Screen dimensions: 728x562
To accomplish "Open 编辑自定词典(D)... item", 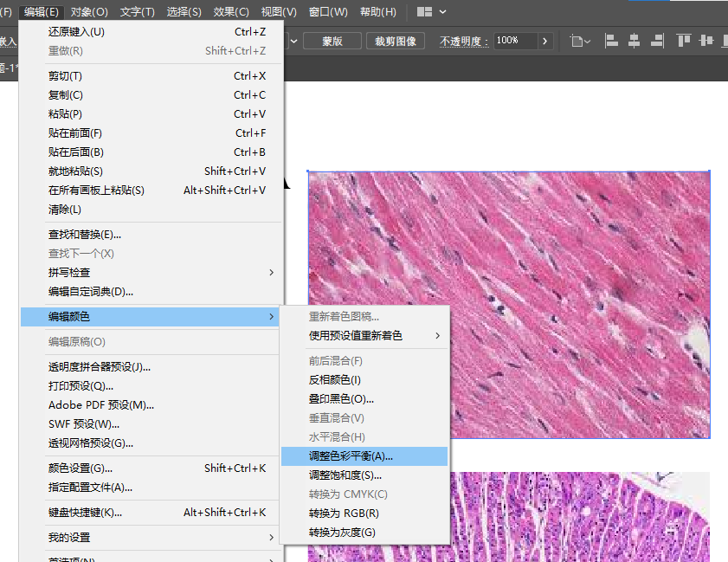I will (151, 291).
